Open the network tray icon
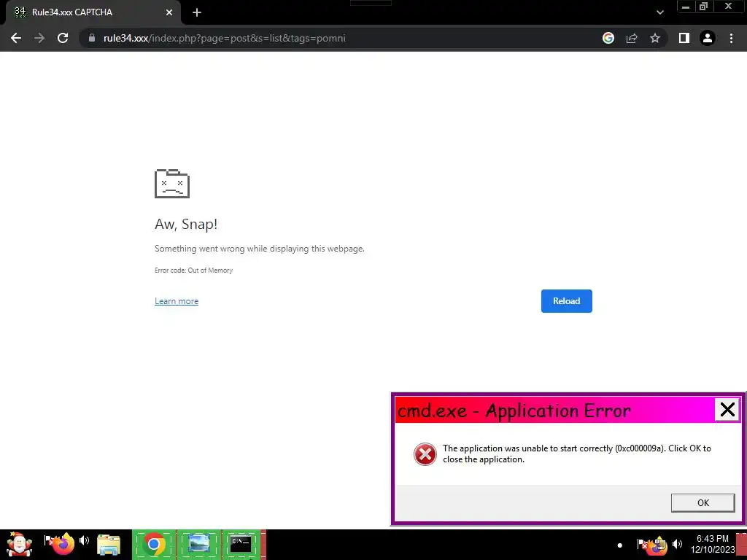747x560 pixels. [659, 545]
